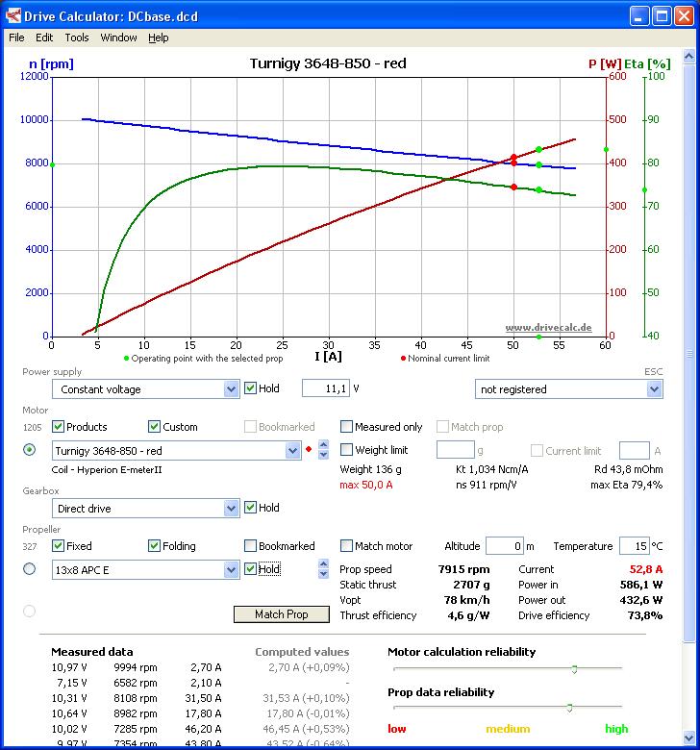Click propeller spinner down arrow next to Hold
700x750 pixels.
(x=324, y=573)
